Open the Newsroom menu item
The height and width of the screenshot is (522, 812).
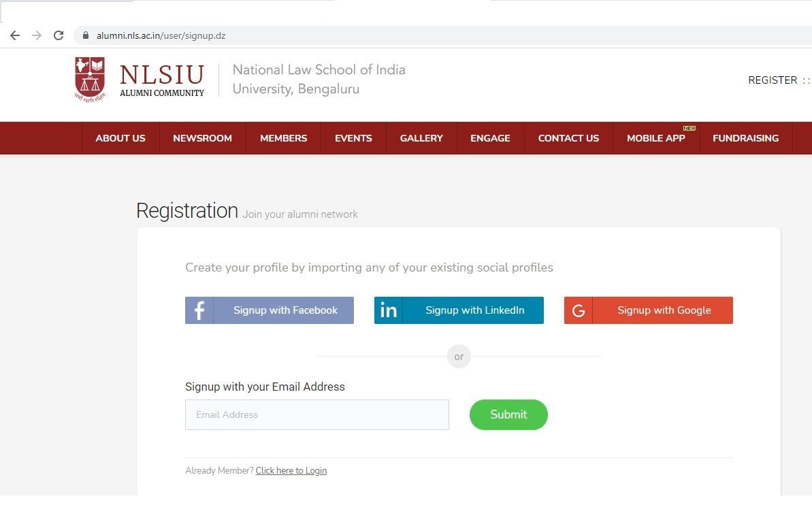pos(202,138)
